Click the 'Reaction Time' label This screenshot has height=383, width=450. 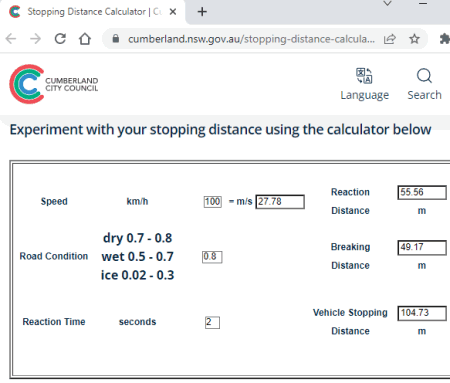(x=54, y=322)
